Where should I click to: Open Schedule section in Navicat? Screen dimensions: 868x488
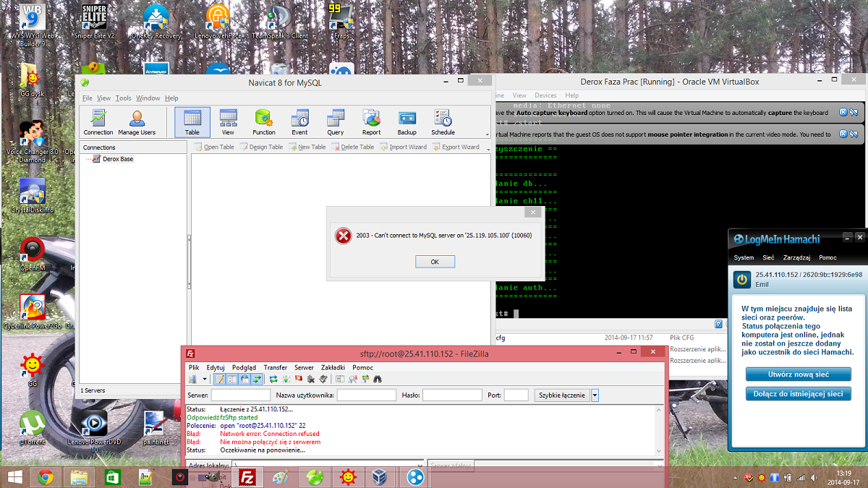coord(443,122)
